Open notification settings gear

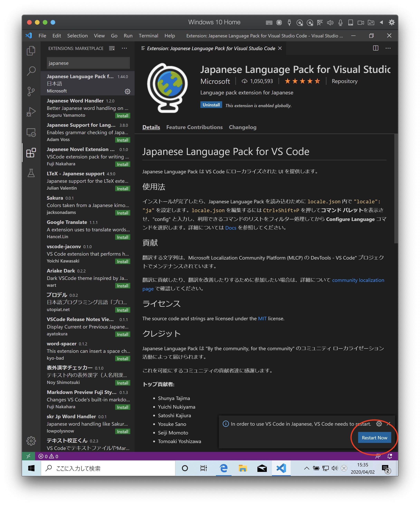pos(379,424)
